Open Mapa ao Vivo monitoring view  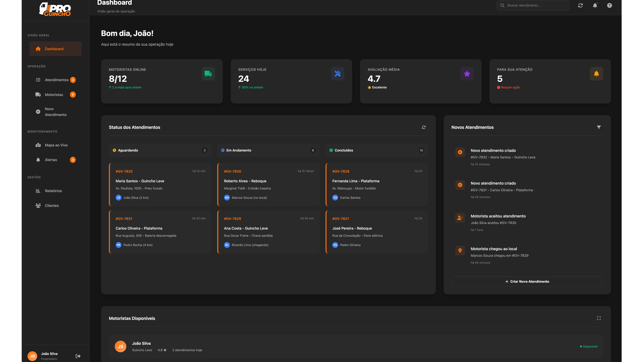click(55, 145)
